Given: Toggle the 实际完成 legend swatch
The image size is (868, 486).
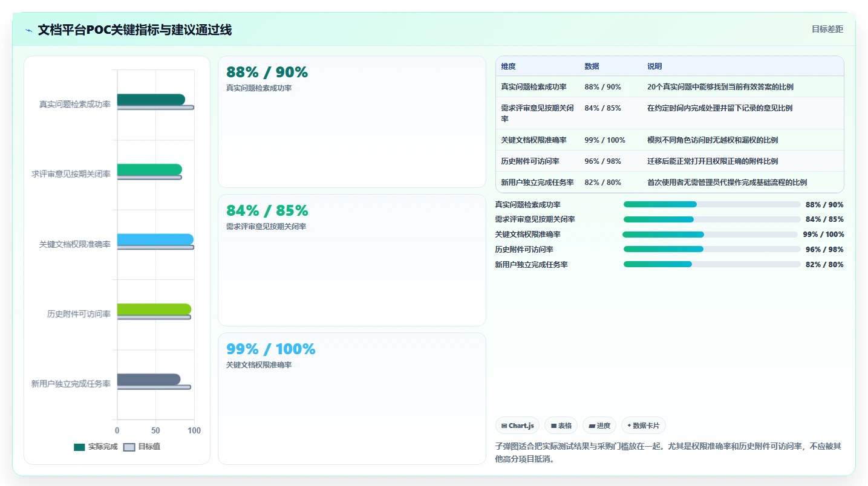Looking at the screenshot, I should [79, 447].
